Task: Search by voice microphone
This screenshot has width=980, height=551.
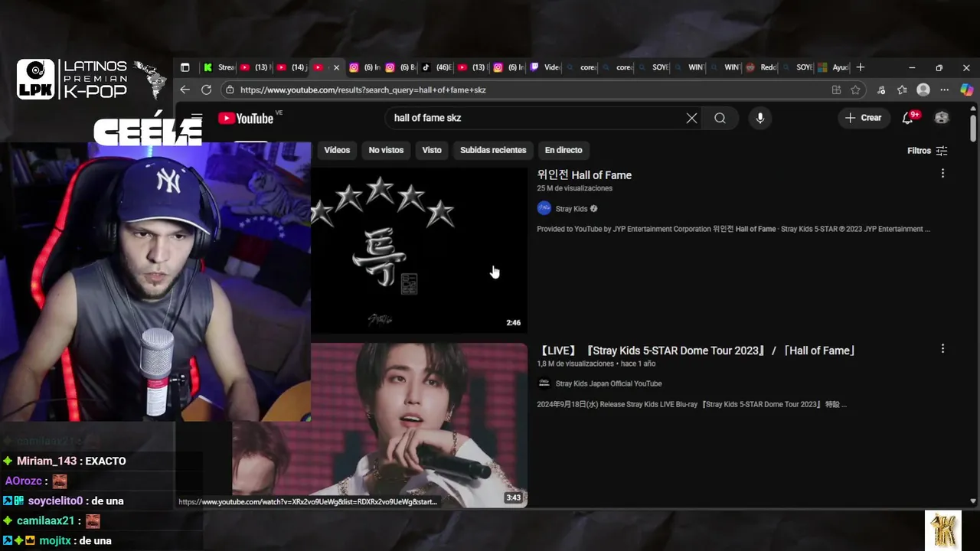Action: click(x=759, y=118)
